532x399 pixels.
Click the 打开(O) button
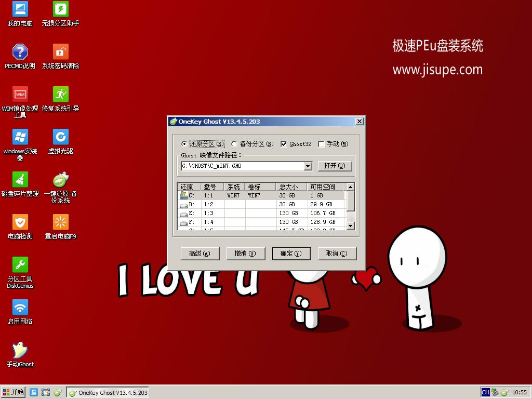(x=335, y=166)
